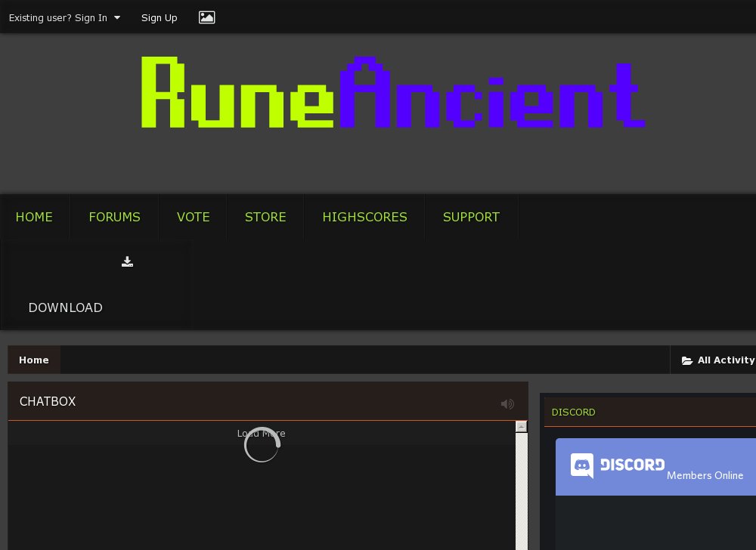Viewport: 756px width, 550px height.
Task: Mute chatbox notifications using the speaker toggle
Action: pyautogui.click(x=507, y=404)
